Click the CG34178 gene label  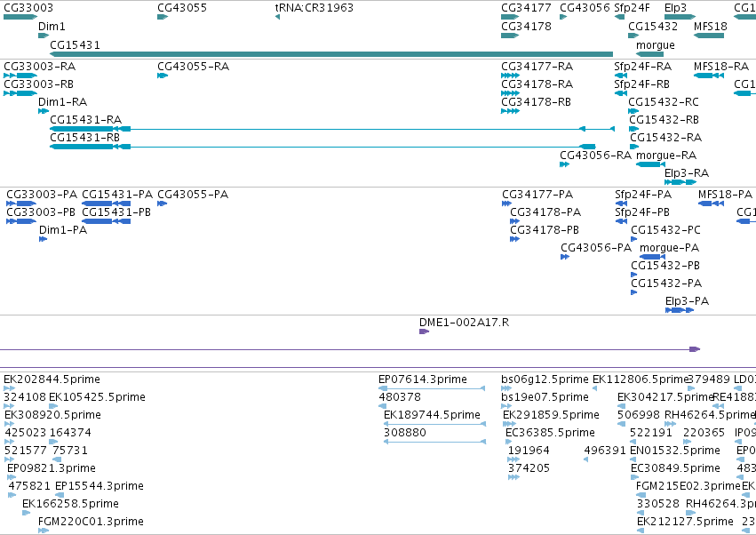[x=526, y=27]
